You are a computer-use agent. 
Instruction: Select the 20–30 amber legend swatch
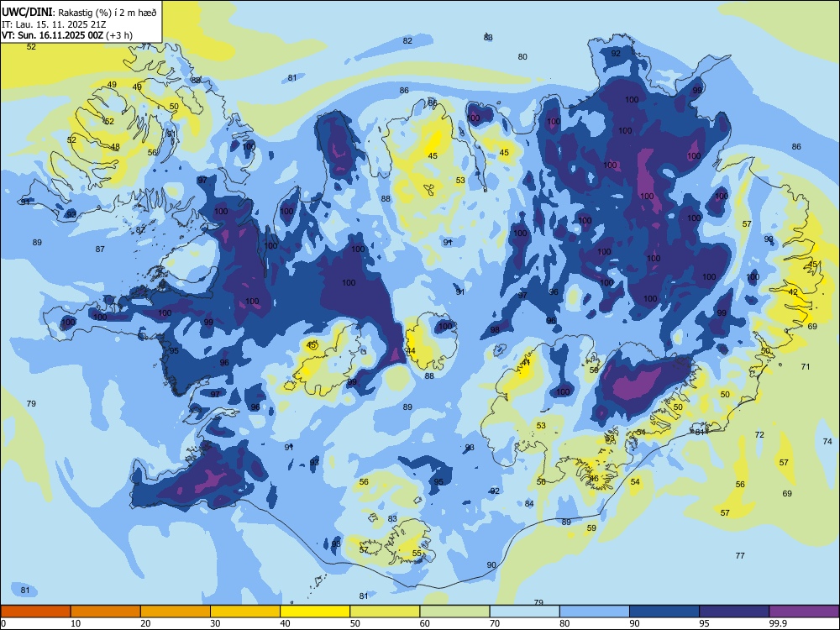coord(176,612)
